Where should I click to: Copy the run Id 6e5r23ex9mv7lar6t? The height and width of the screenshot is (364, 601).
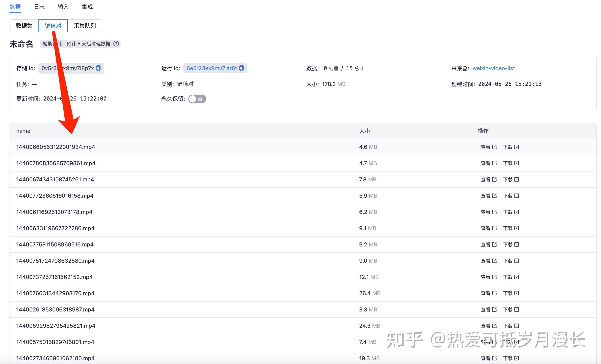pyautogui.click(x=241, y=68)
